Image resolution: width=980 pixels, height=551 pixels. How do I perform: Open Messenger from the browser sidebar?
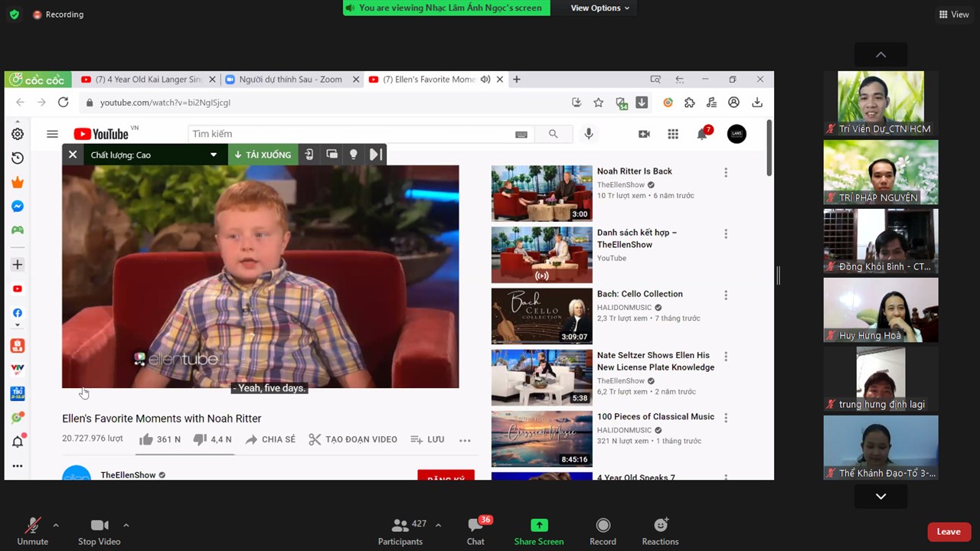(18, 207)
